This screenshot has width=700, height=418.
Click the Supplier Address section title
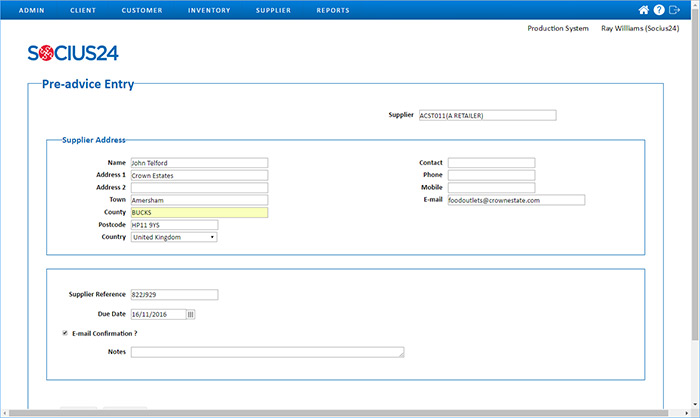click(94, 140)
